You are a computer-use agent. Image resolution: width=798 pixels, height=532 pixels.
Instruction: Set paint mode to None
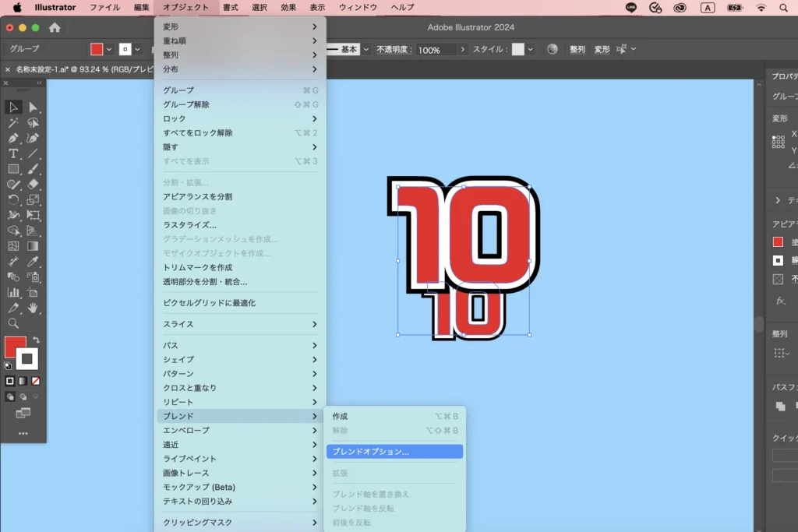(x=36, y=381)
